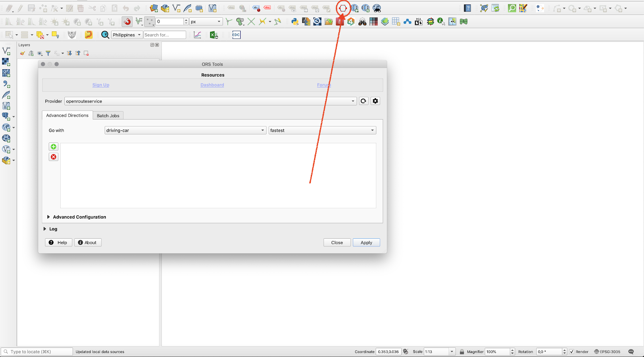Open the log messages speech bubble
The width and height of the screenshot is (644, 357).
(x=631, y=351)
